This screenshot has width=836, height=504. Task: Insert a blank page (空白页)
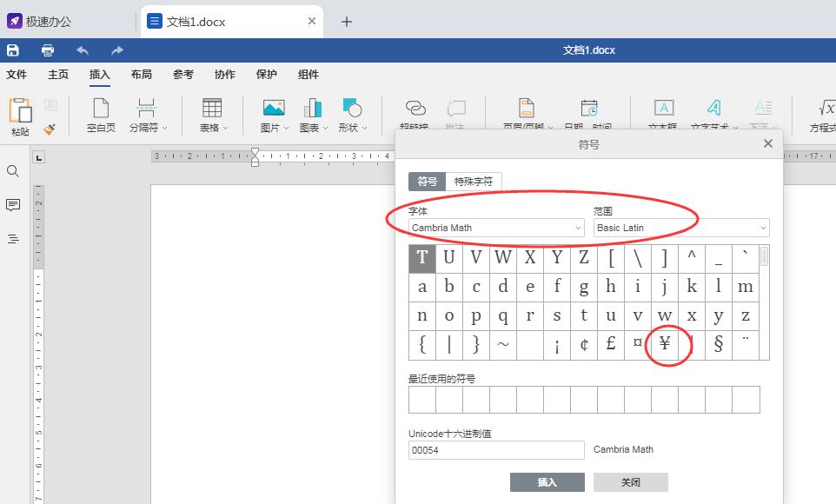tap(101, 115)
